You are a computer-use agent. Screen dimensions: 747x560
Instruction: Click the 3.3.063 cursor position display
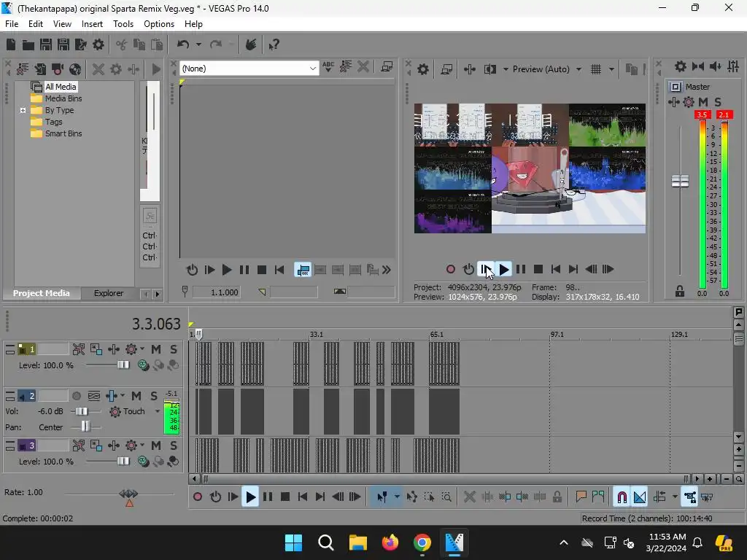click(x=156, y=324)
